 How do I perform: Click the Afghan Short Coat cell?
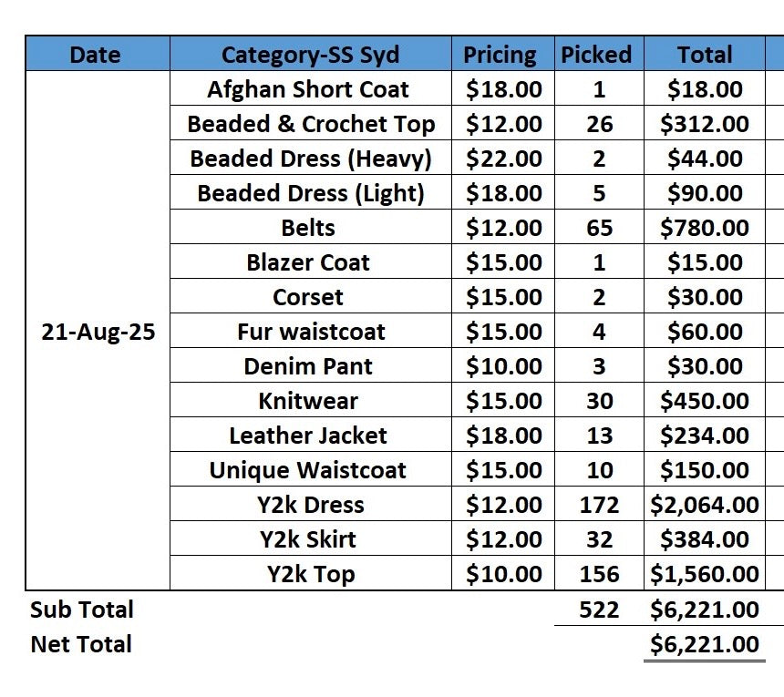click(311, 88)
